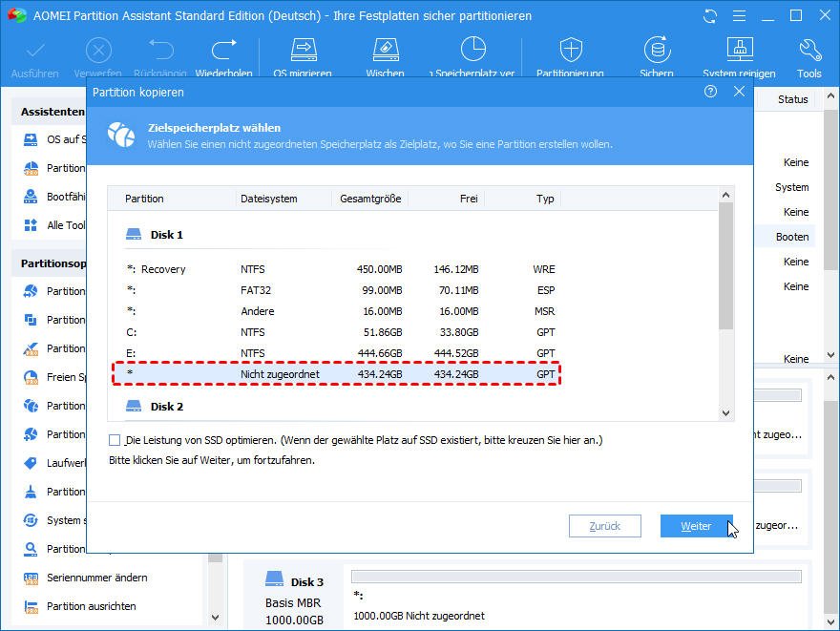Click Seriennummer ändern in the sidebar
840x631 pixels.
[x=97, y=578]
